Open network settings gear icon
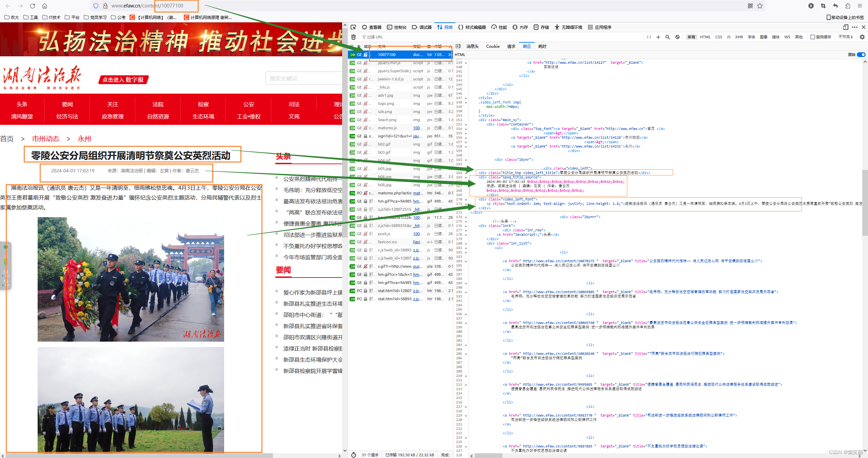The image size is (868, 458). 862,37
